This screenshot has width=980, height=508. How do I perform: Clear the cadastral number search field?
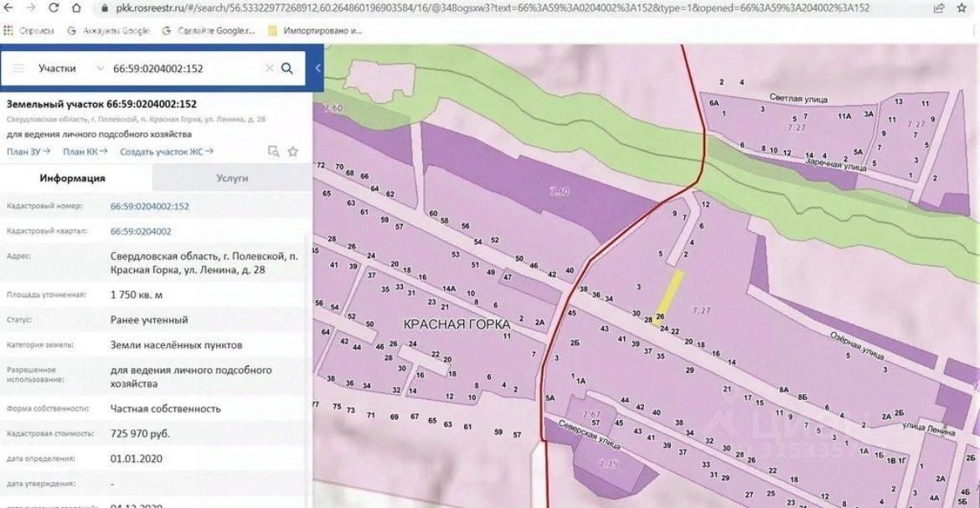click(269, 69)
